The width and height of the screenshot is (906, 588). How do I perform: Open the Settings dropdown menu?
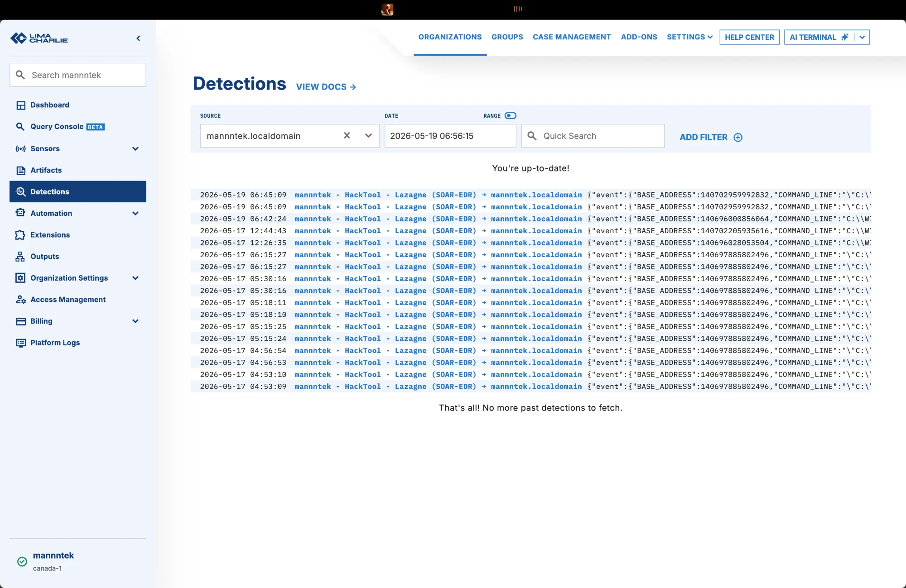tap(689, 37)
